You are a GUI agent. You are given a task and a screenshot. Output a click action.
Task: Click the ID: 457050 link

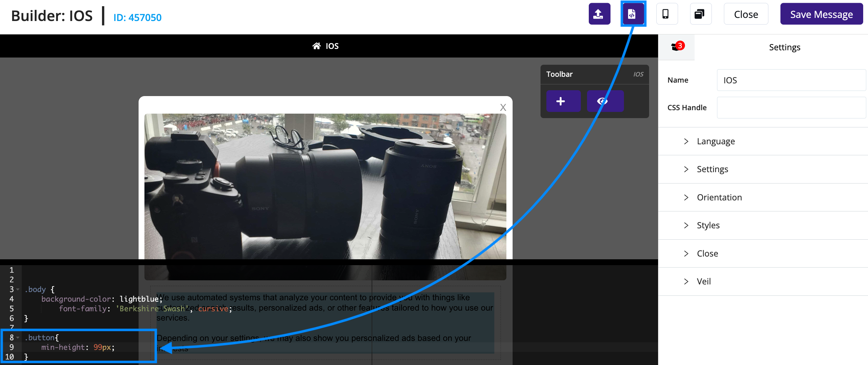tap(138, 18)
